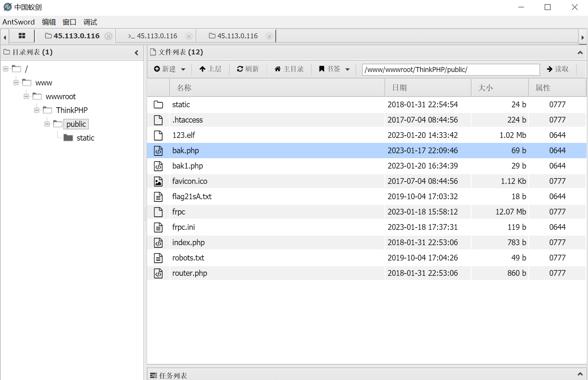
Task: Go up with the 上层 button
Action: click(210, 69)
